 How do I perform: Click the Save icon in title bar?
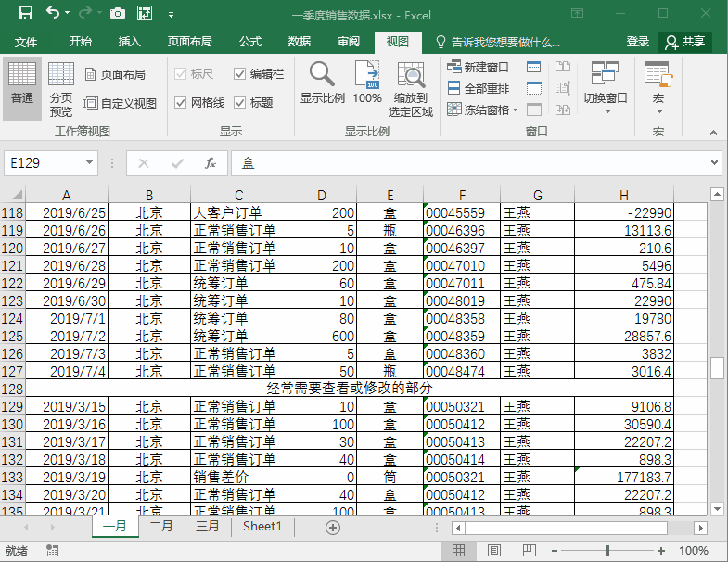(x=26, y=14)
